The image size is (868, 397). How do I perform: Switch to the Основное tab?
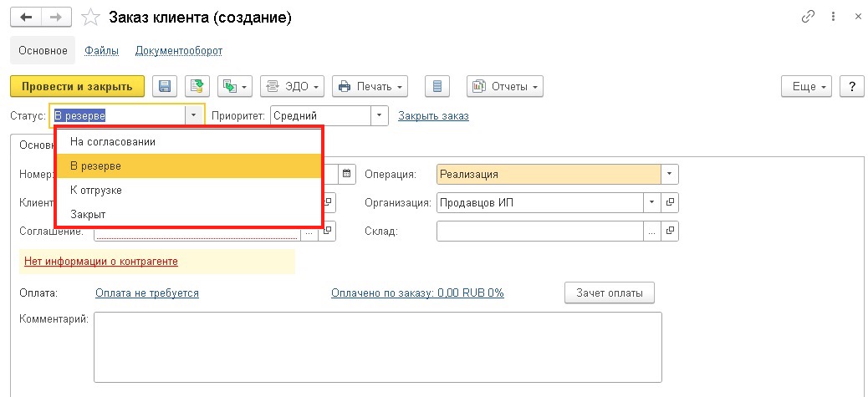coord(43,51)
